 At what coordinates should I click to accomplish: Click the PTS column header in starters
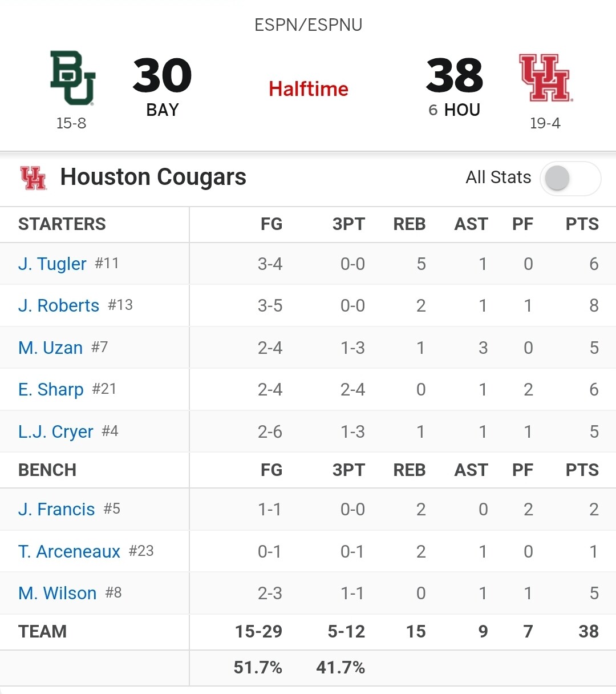(x=582, y=224)
